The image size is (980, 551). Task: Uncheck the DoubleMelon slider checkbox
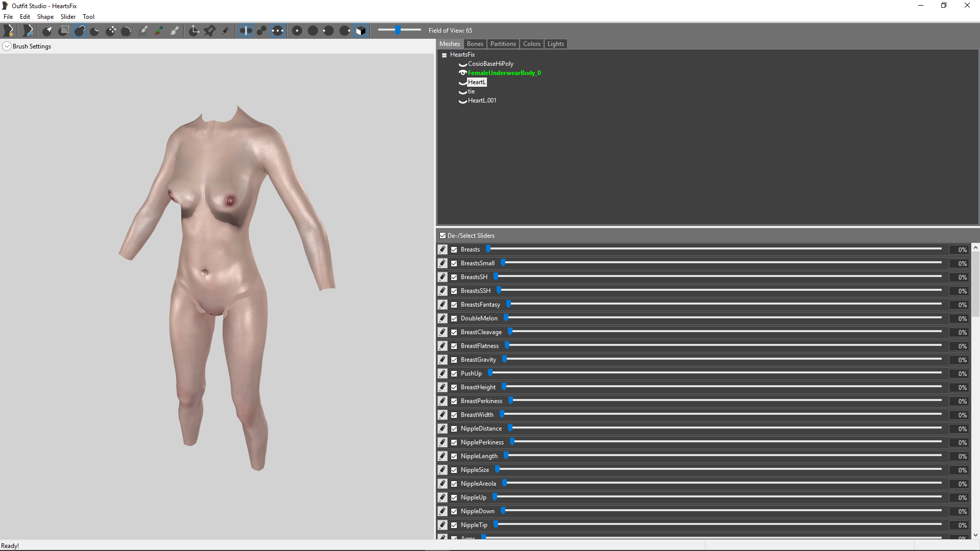[454, 319]
